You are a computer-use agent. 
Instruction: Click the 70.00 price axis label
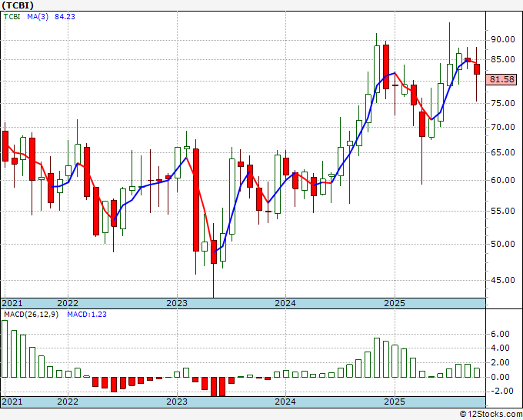(503, 127)
